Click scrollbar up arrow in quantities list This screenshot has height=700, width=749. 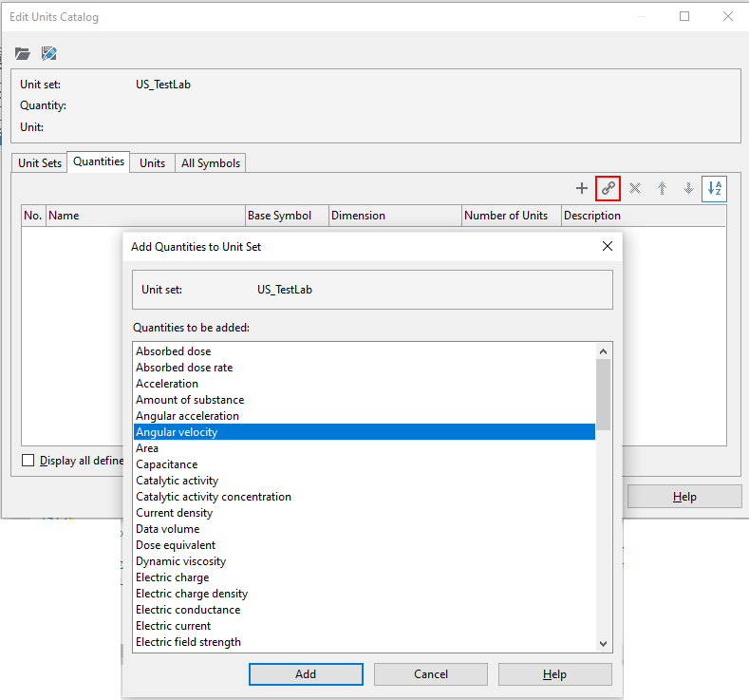tap(604, 350)
